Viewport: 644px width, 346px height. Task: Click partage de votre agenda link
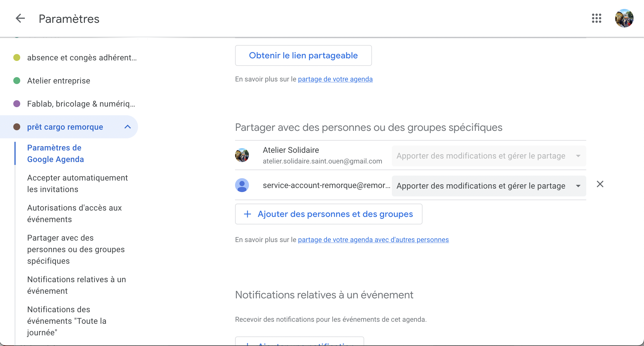335,79
